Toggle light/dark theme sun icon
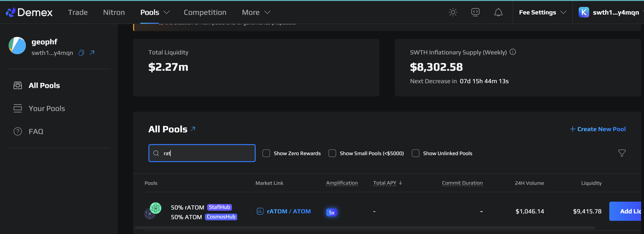This screenshot has height=234, width=644. coord(453,12)
